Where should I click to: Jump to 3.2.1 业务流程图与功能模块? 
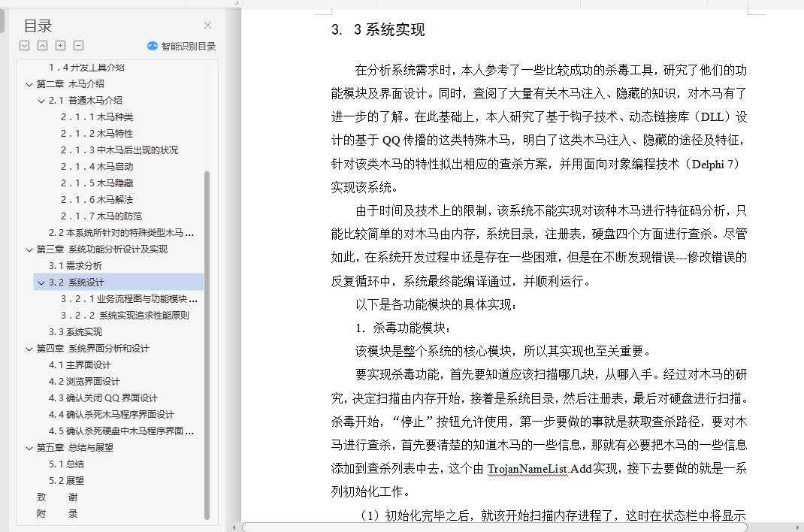pyautogui.click(x=129, y=299)
